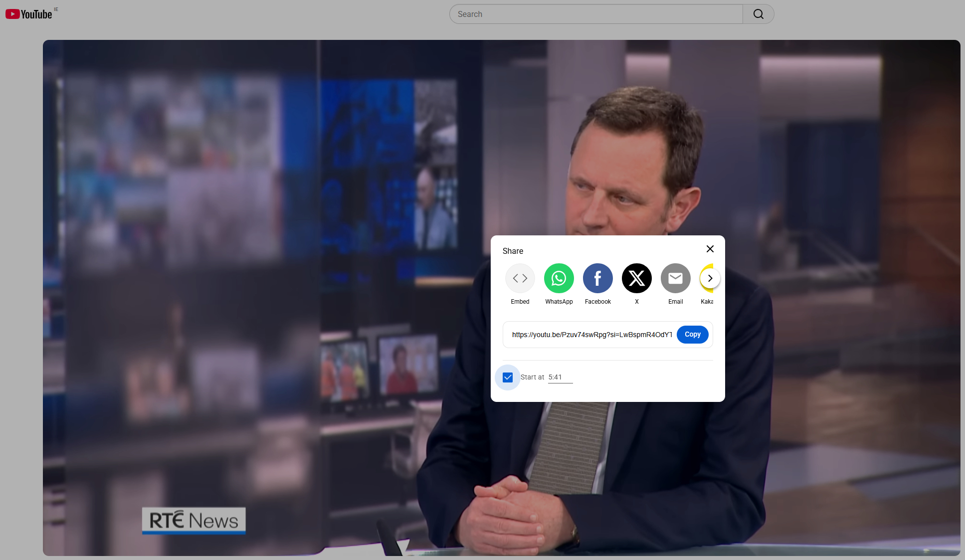Viewport: 965px width, 560px height.
Task: Click the Copy link button
Action: pos(692,335)
